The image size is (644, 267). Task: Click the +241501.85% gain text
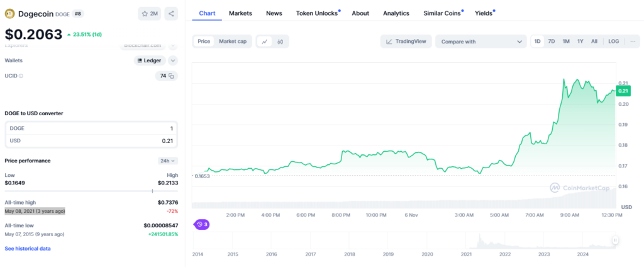coord(163,234)
